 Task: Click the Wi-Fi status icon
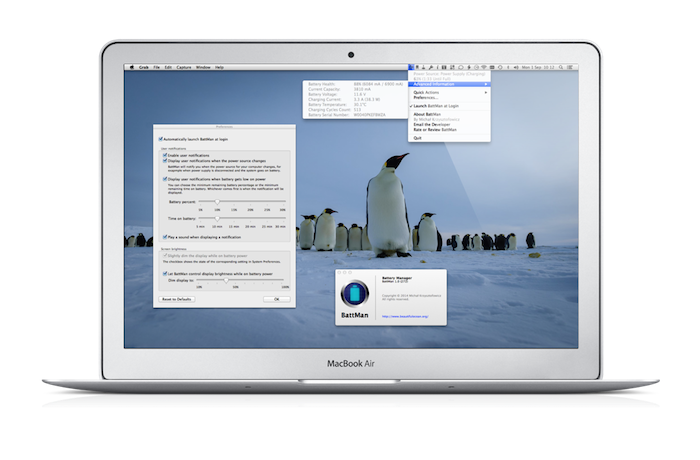pyautogui.click(x=484, y=67)
